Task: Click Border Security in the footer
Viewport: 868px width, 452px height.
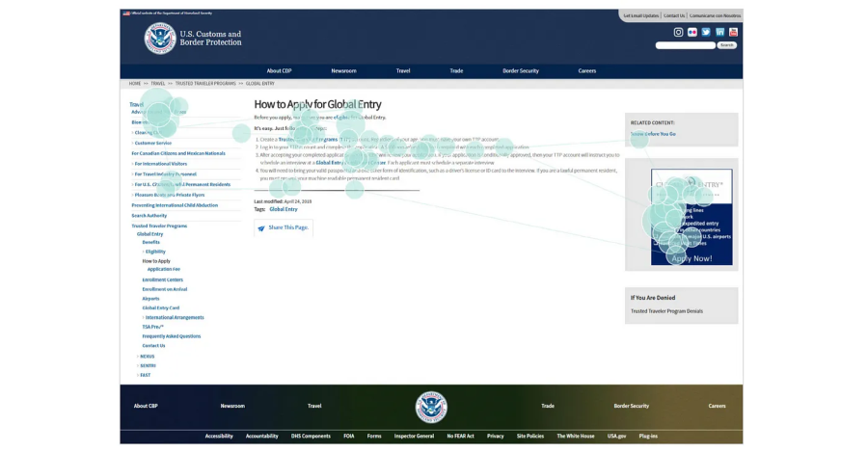Action: (631, 406)
